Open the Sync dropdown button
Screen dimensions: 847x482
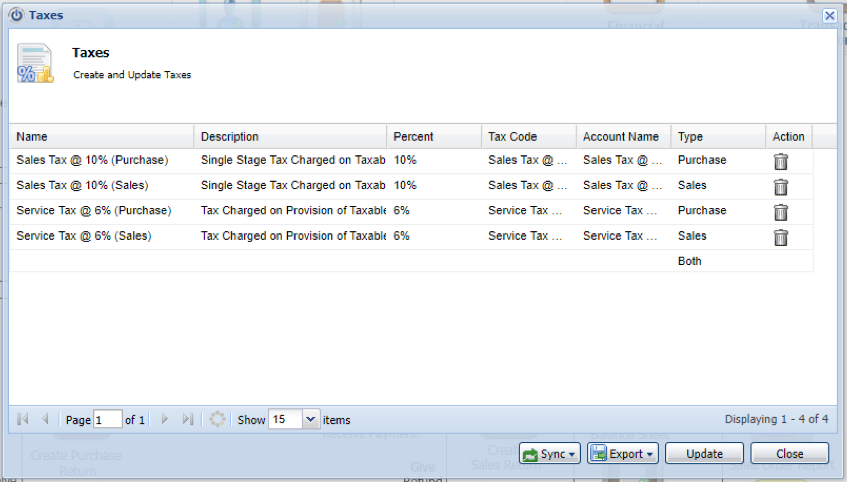(x=549, y=454)
